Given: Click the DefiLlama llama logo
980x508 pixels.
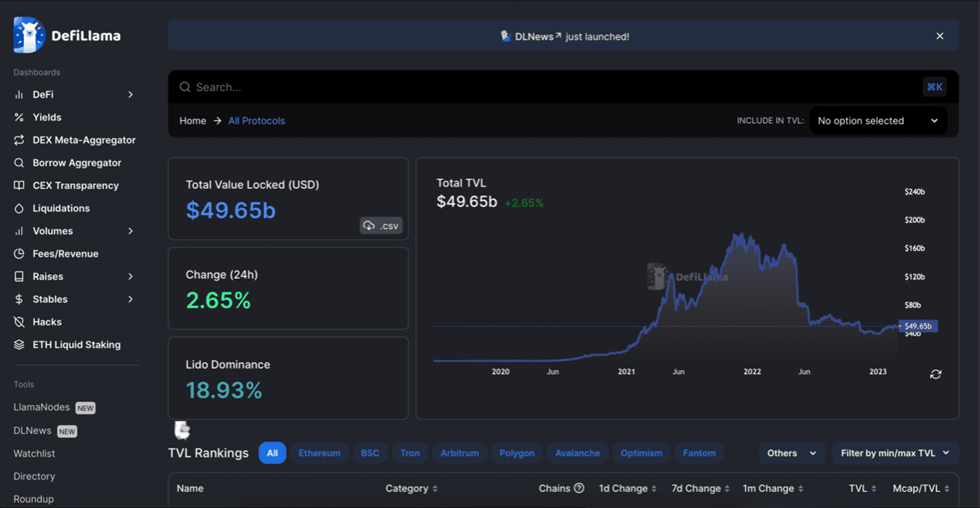Looking at the screenshot, I should click(x=29, y=35).
